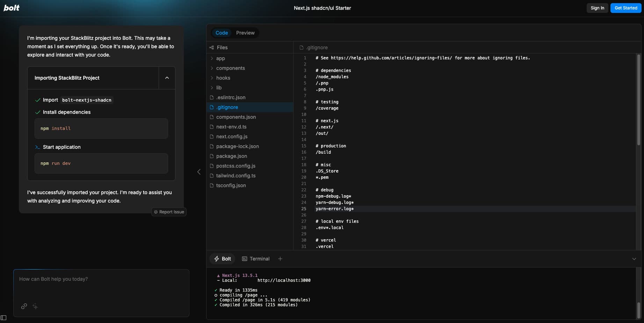Click the sparkle enhance prompt icon
The width and height of the screenshot is (644, 323).
[x=35, y=306]
